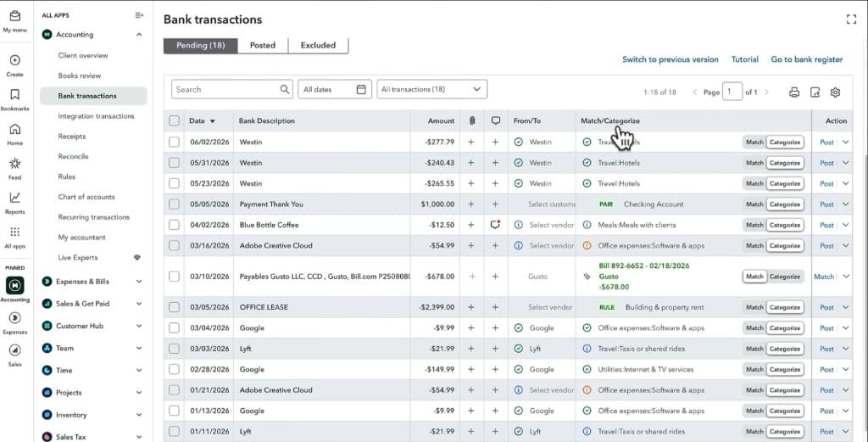Switch to the Excluded tab
Image resolution: width=868 pixels, height=442 pixels.
point(319,46)
